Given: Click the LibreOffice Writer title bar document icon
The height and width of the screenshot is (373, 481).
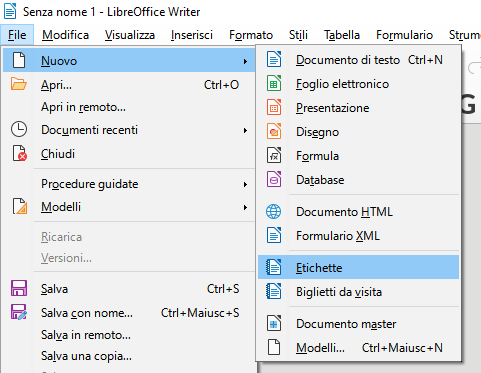Looking at the screenshot, I should 10,11.
